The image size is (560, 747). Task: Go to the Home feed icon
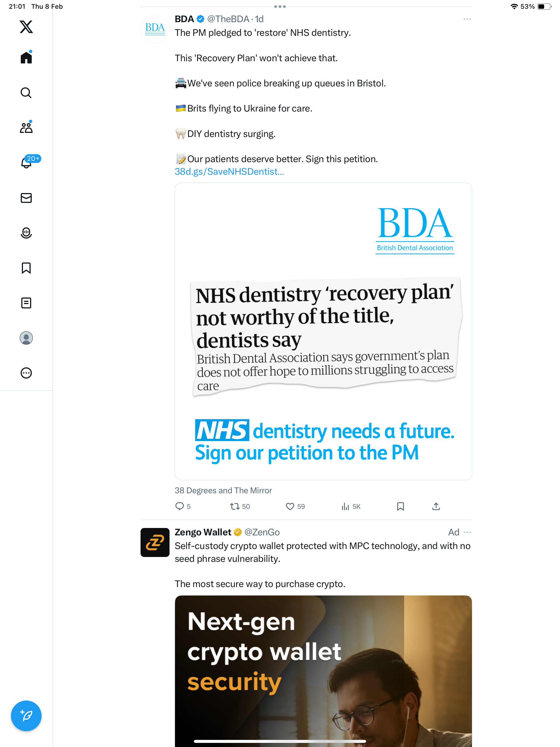(x=26, y=57)
